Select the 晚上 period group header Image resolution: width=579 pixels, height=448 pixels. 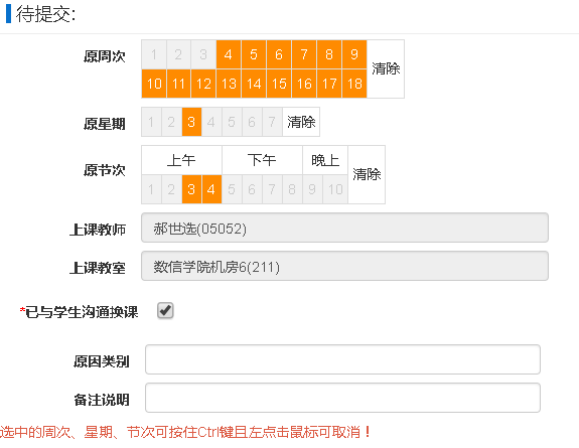tap(325, 160)
